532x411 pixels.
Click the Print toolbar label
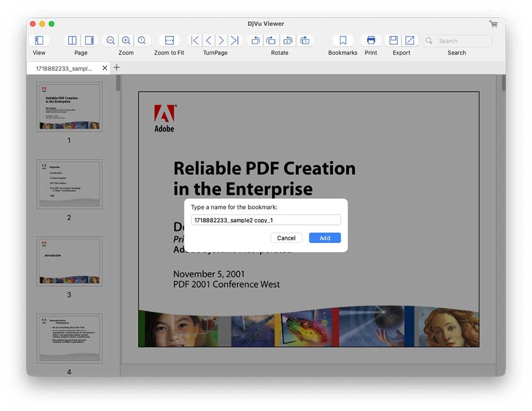pyautogui.click(x=371, y=53)
